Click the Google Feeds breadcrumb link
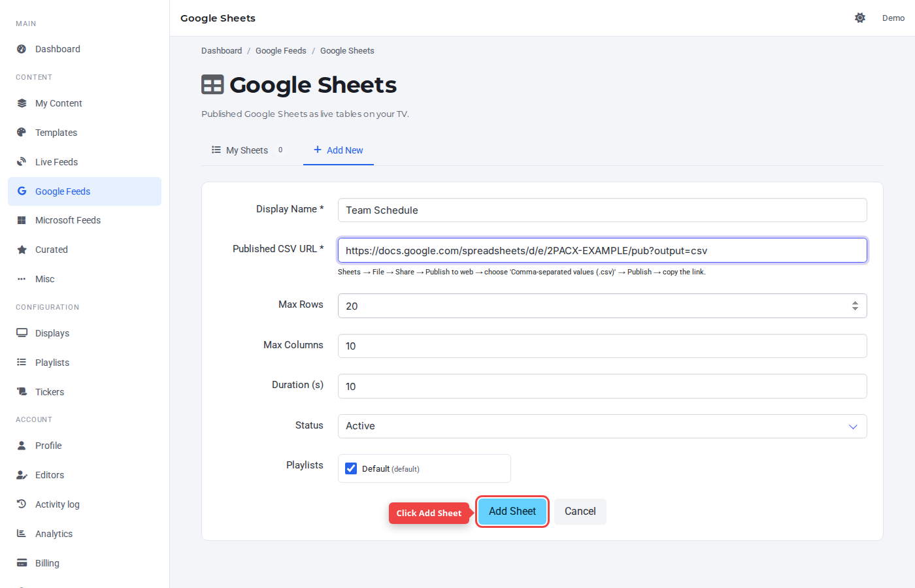 tap(281, 51)
